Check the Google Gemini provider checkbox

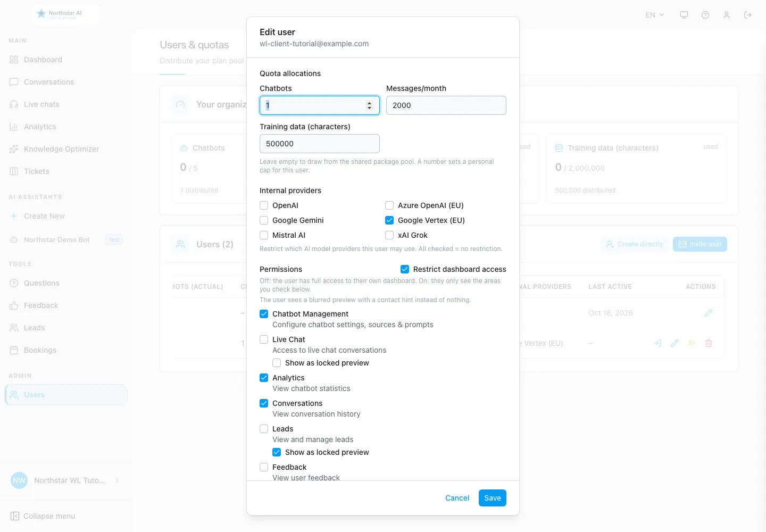[264, 220]
